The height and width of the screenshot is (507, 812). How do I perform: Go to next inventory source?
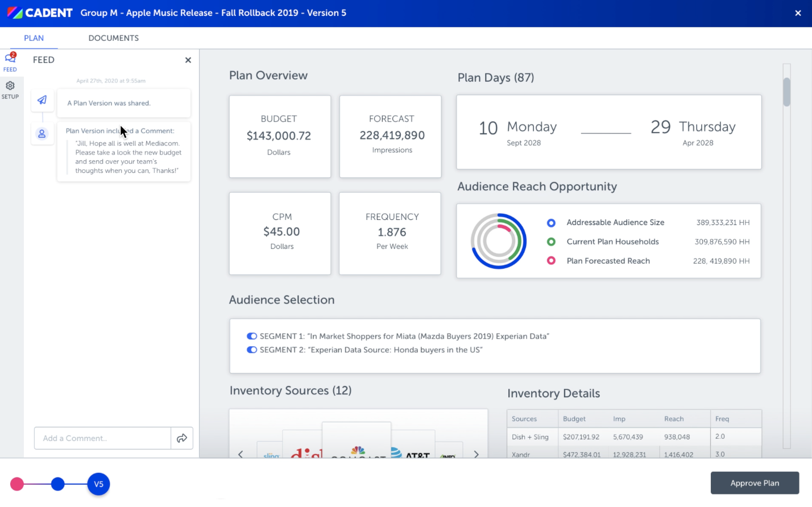pyautogui.click(x=477, y=454)
